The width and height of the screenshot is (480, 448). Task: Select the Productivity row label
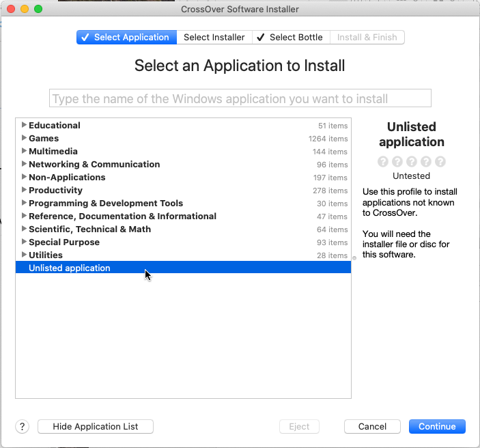pos(56,190)
